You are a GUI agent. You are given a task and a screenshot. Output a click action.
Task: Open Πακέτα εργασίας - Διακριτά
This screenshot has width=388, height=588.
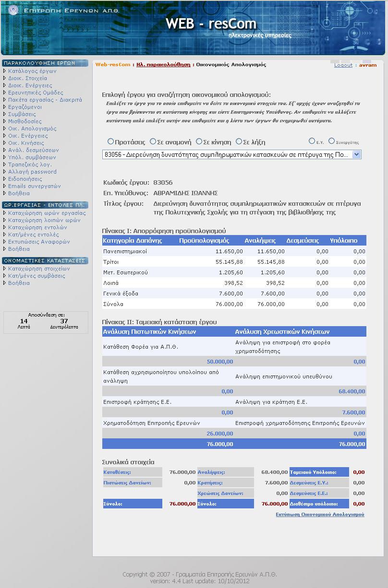click(45, 100)
